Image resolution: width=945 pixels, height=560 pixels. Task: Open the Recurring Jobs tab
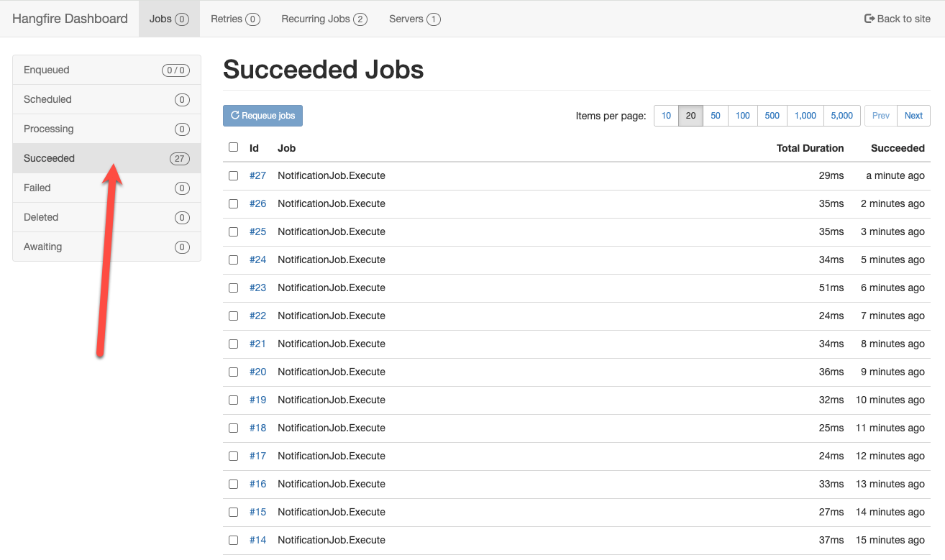pos(324,19)
